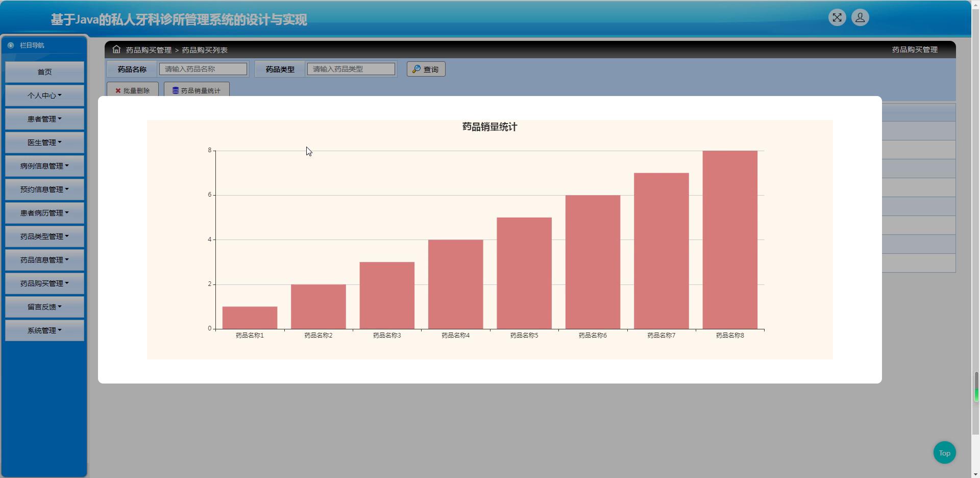Click the 药品购买管理 breadcrumb link
The image size is (980, 478).
tap(149, 50)
